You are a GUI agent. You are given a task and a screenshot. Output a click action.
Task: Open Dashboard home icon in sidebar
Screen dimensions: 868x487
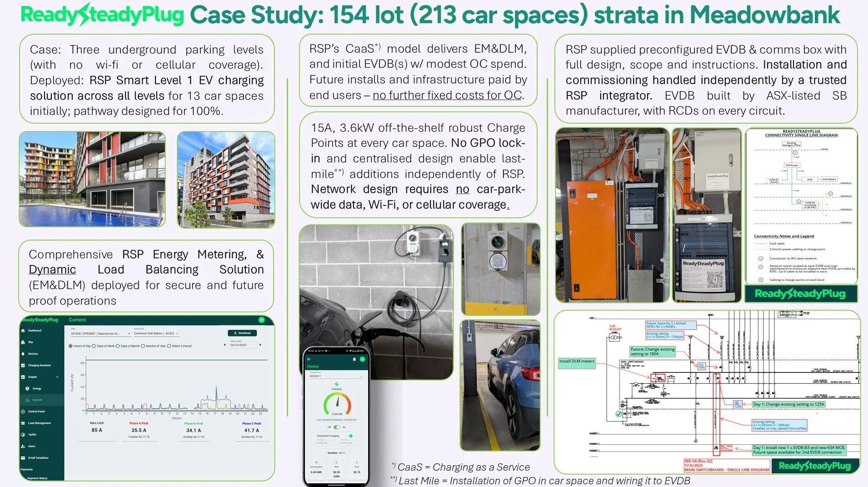(23, 331)
